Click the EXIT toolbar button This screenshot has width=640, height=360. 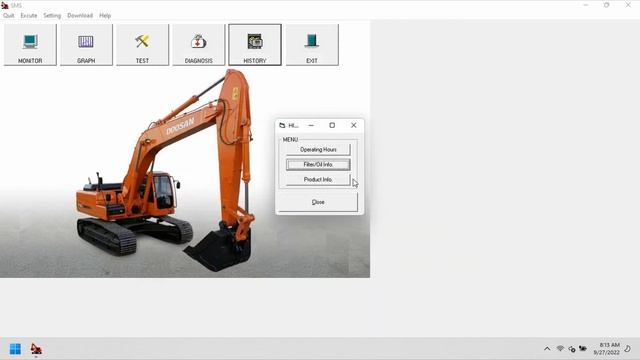(312, 45)
